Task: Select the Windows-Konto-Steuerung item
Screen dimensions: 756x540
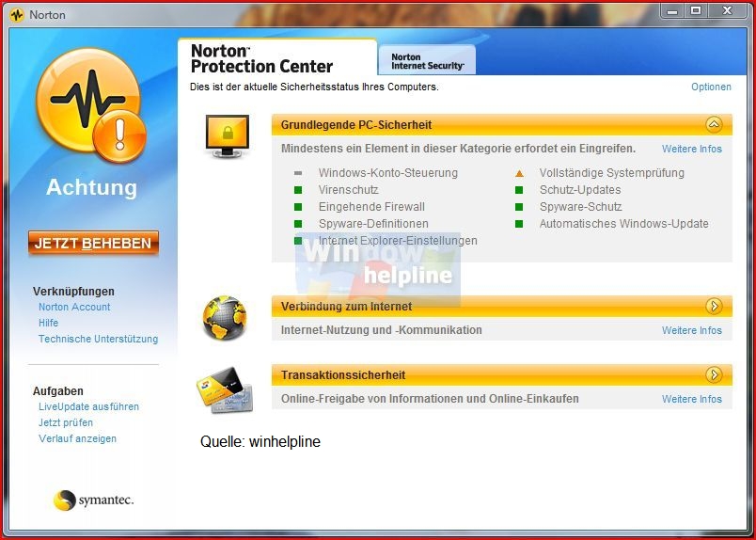Action: coord(388,173)
